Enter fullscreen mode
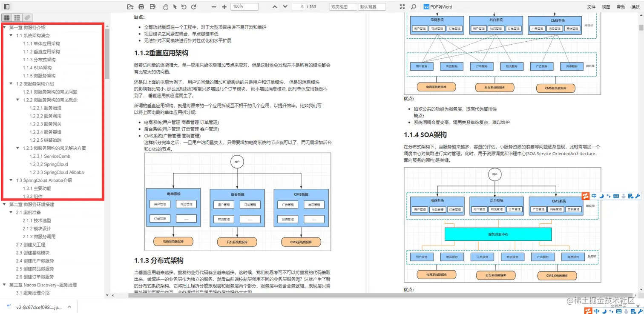 coord(402,6)
